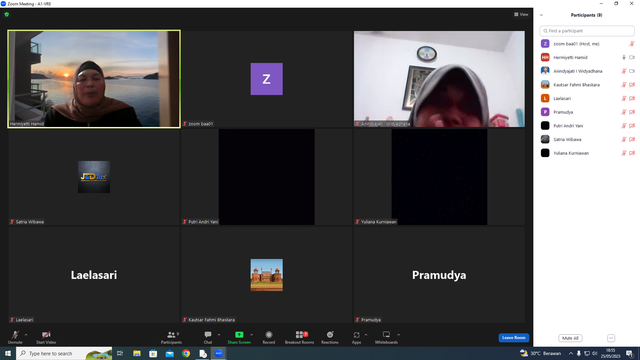Screen dimensions: 640x360
Task: Click the taskbar clock and date
Action: 610,353
